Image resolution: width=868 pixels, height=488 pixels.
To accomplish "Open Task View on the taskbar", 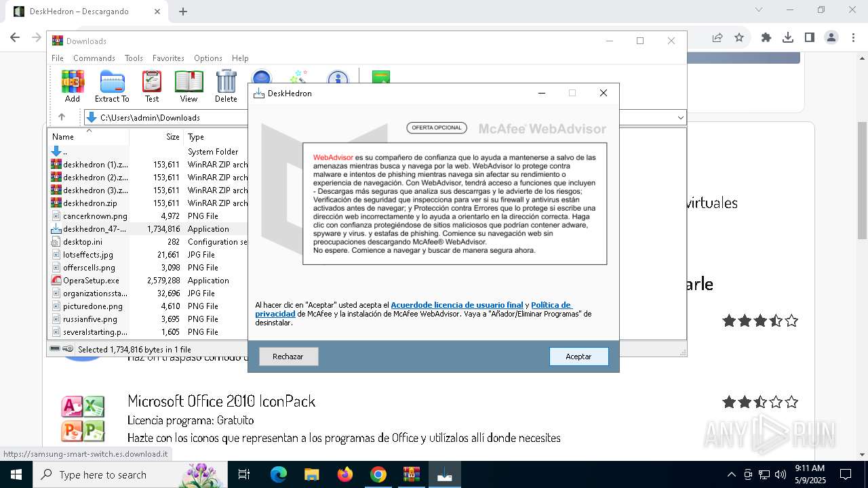I will coord(244,474).
